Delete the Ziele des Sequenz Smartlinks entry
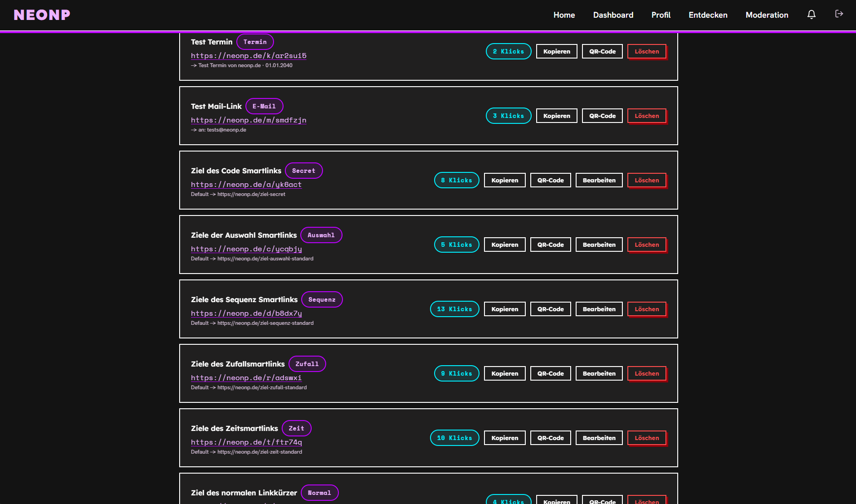 (647, 309)
